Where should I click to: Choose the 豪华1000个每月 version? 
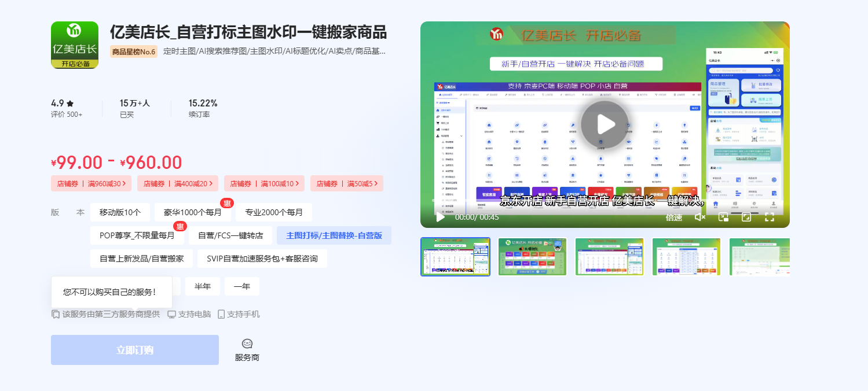[192, 212]
